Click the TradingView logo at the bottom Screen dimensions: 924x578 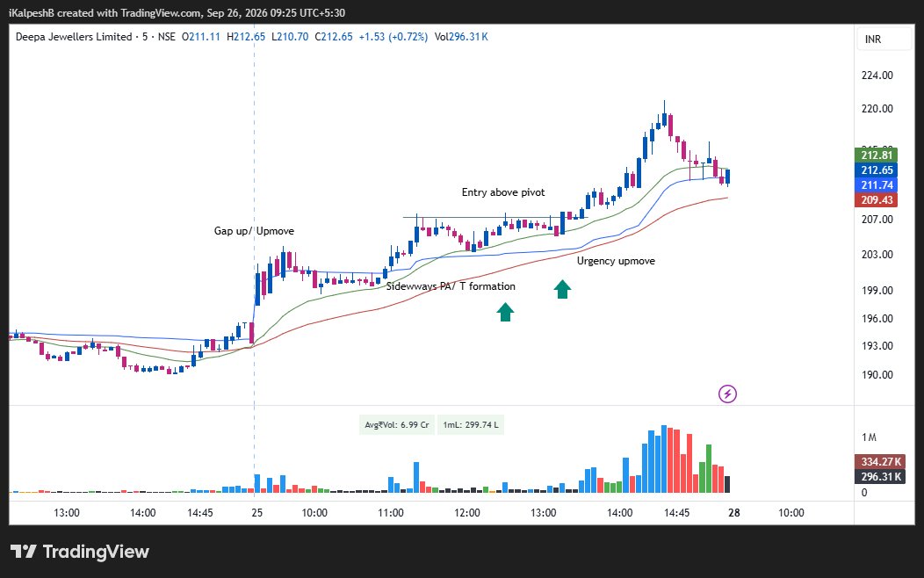point(80,552)
